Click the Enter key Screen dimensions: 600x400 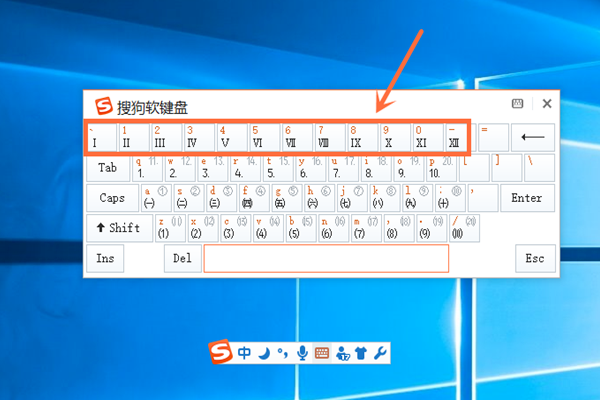click(527, 198)
